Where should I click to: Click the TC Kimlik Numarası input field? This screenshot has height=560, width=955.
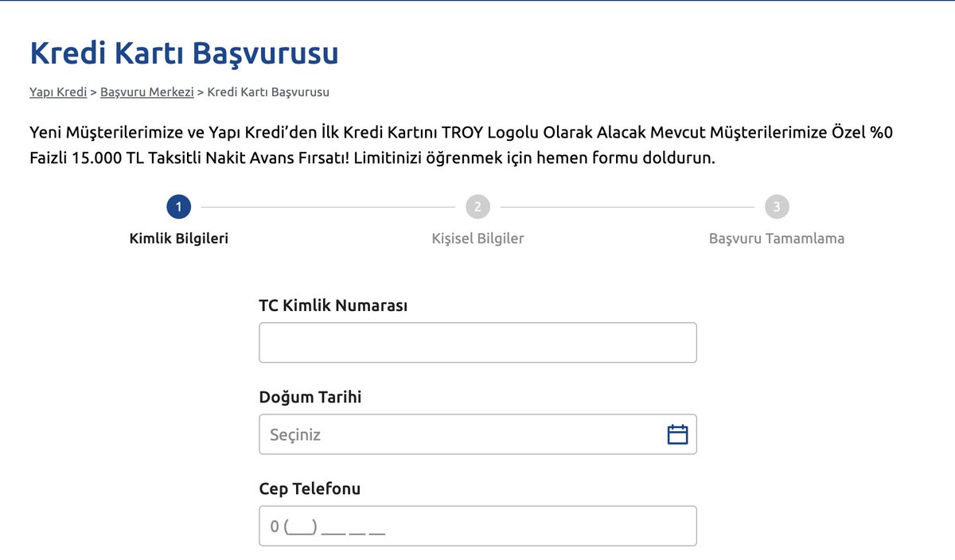(x=477, y=343)
